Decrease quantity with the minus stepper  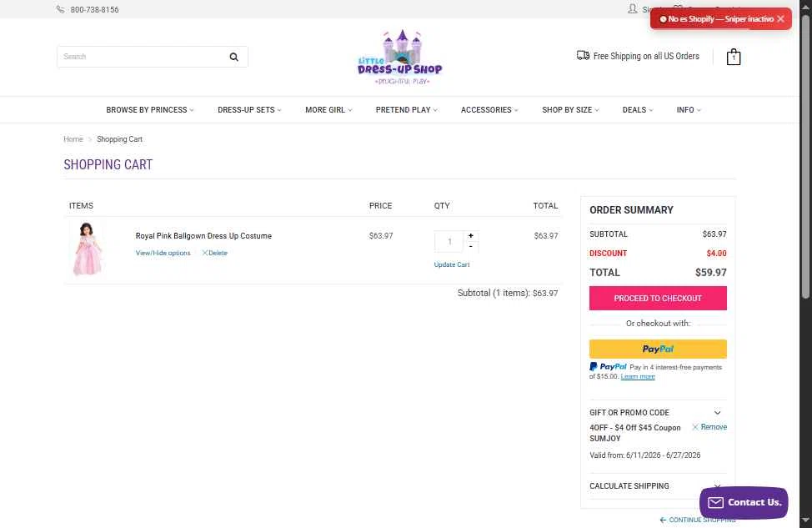click(x=471, y=247)
